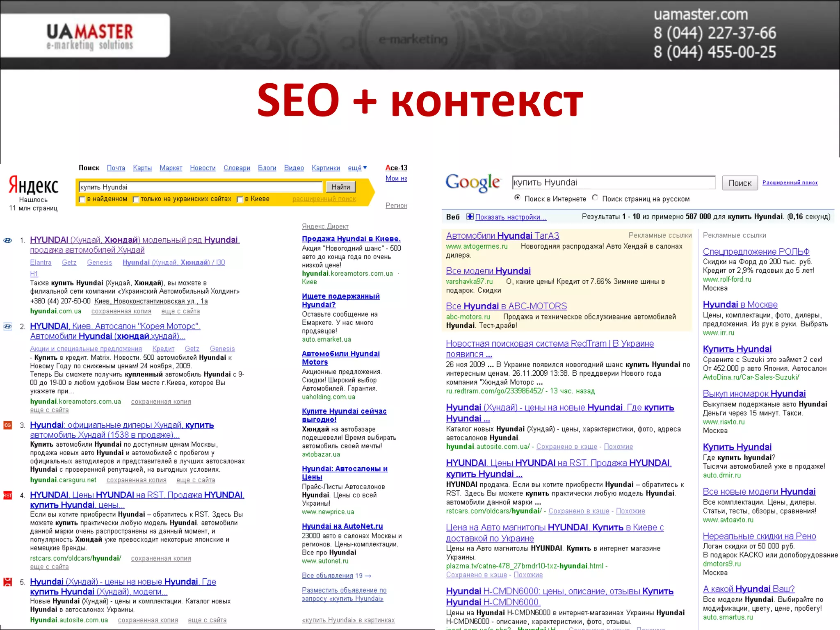Image resolution: width=840 pixels, height=630 pixels.
Task: Open 'Ищете подержанный Hyundai?' ad
Action: [x=341, y=300]
